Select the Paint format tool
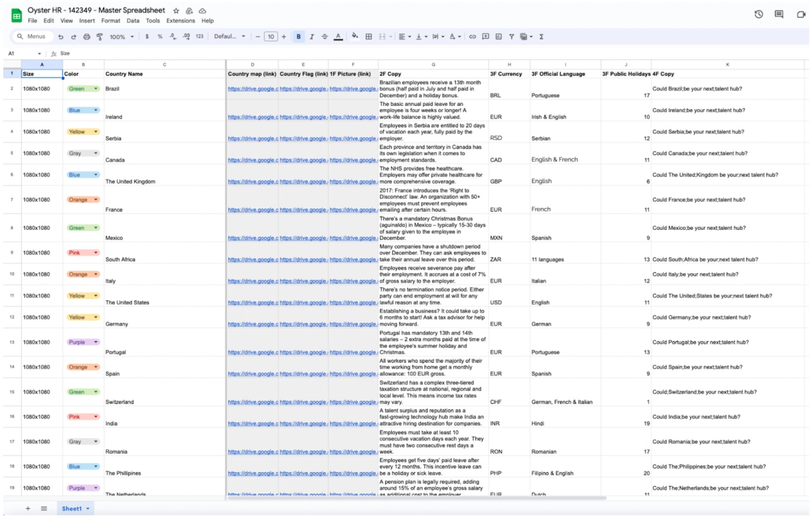The height and width of the screenshot is (517, 812). (x=100, y=37)
